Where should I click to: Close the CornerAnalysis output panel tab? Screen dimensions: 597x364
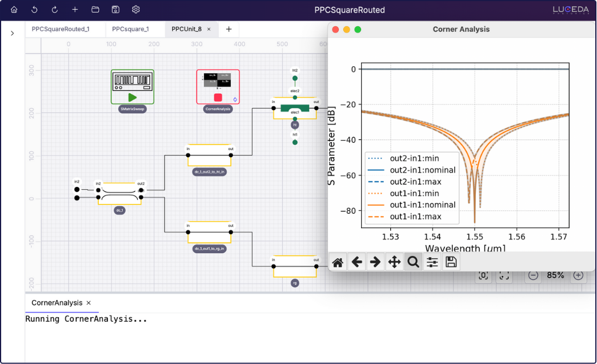tap(89, 303)
